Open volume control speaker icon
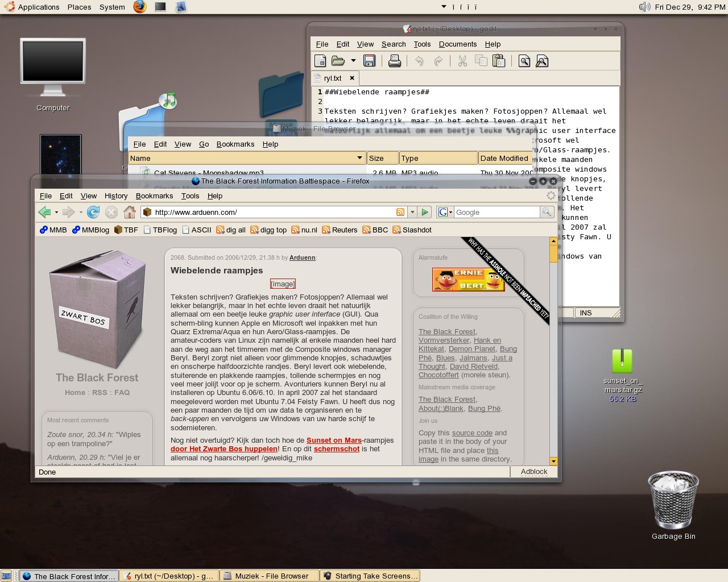Viewport: 728px width, 582px height. pos(644,7)
